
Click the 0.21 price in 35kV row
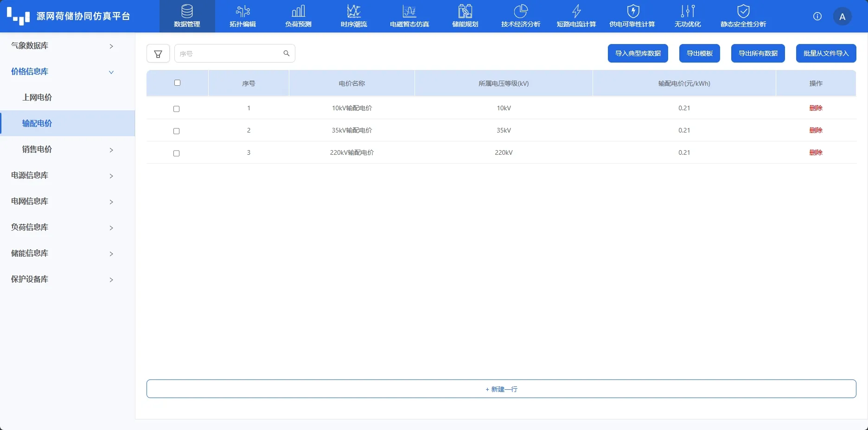(x=684, y=130)
